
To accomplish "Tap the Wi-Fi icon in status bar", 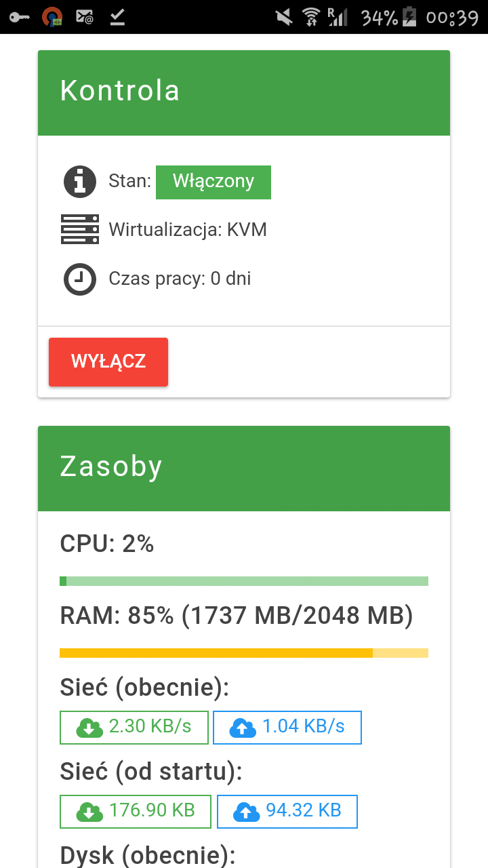I will coord(311,16).
